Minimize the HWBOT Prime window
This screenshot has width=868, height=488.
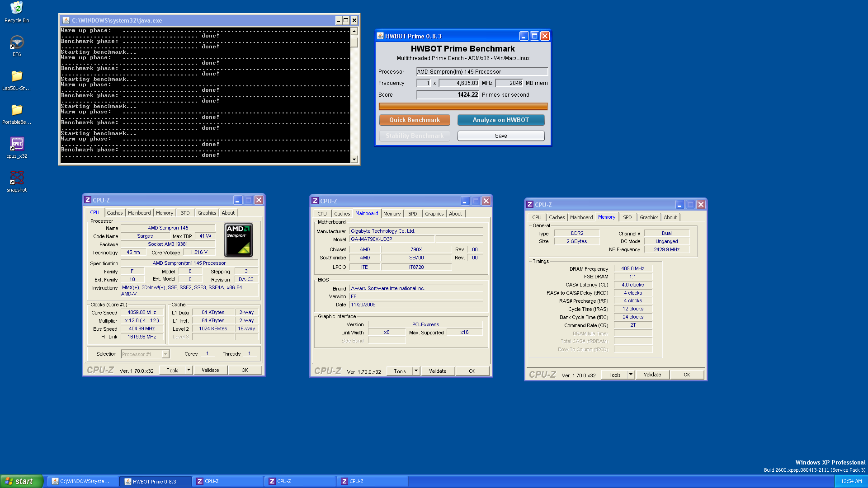524,36
